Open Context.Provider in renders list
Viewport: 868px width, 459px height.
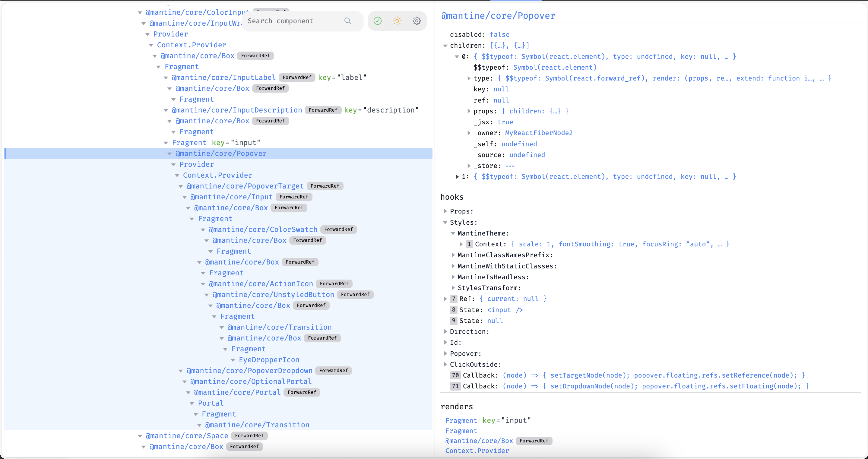point(477,451)
